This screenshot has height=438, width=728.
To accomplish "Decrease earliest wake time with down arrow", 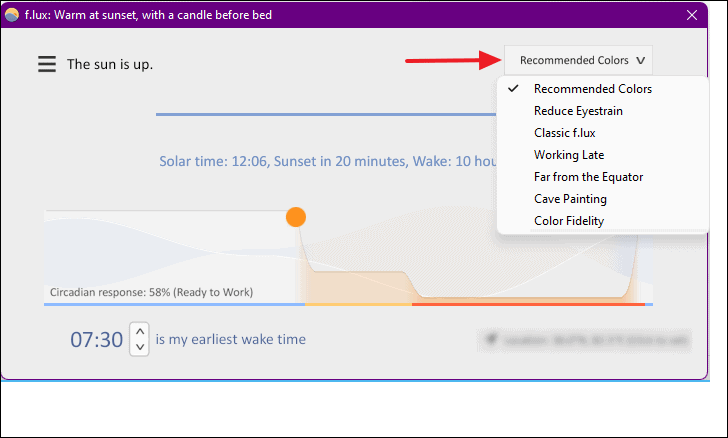I will coord(140,347).
